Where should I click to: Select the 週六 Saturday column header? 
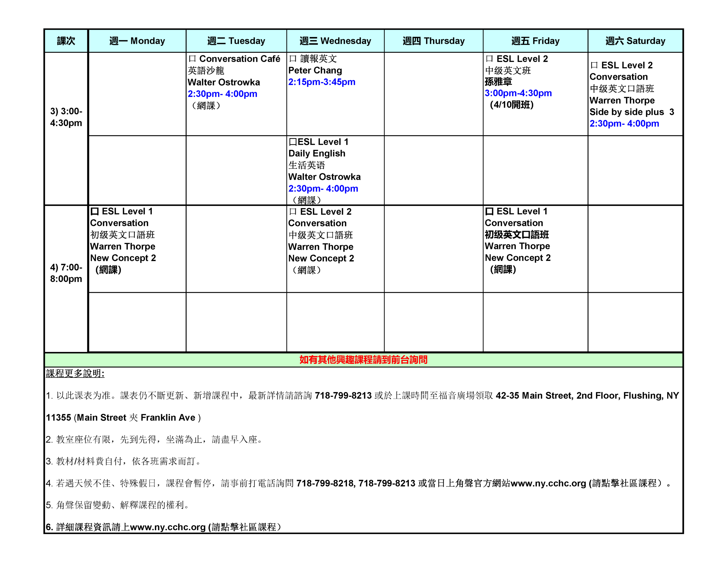tap(635, 41)
